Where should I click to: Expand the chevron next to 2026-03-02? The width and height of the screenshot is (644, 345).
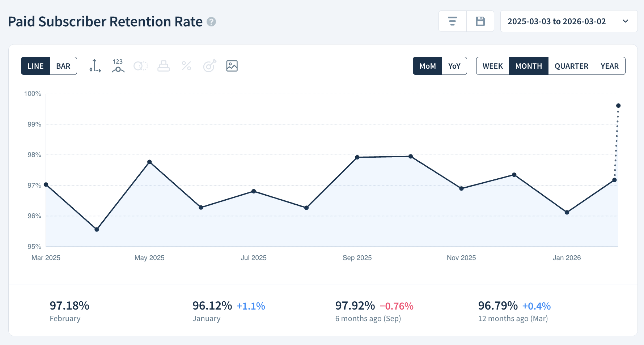tap(625, 21)
